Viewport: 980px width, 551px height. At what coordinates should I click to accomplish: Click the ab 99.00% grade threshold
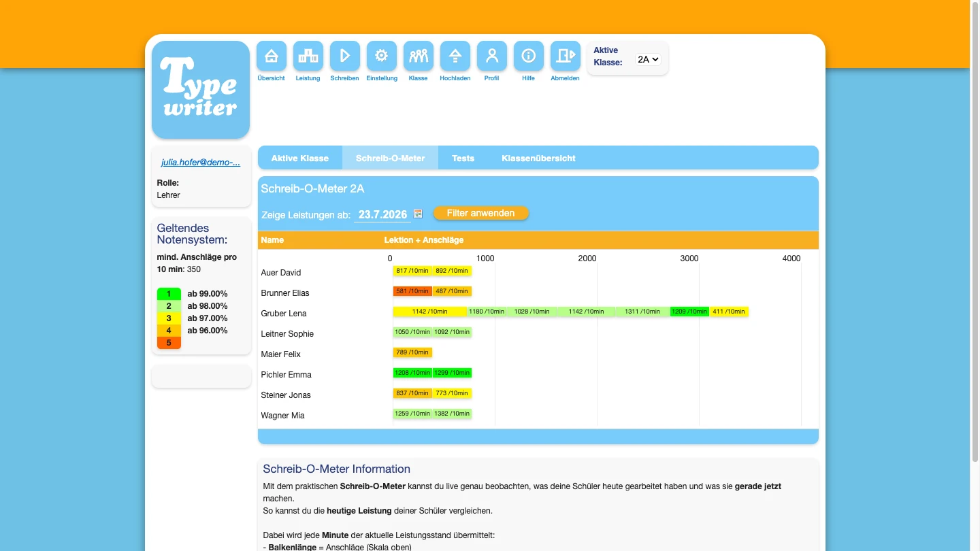208,294
